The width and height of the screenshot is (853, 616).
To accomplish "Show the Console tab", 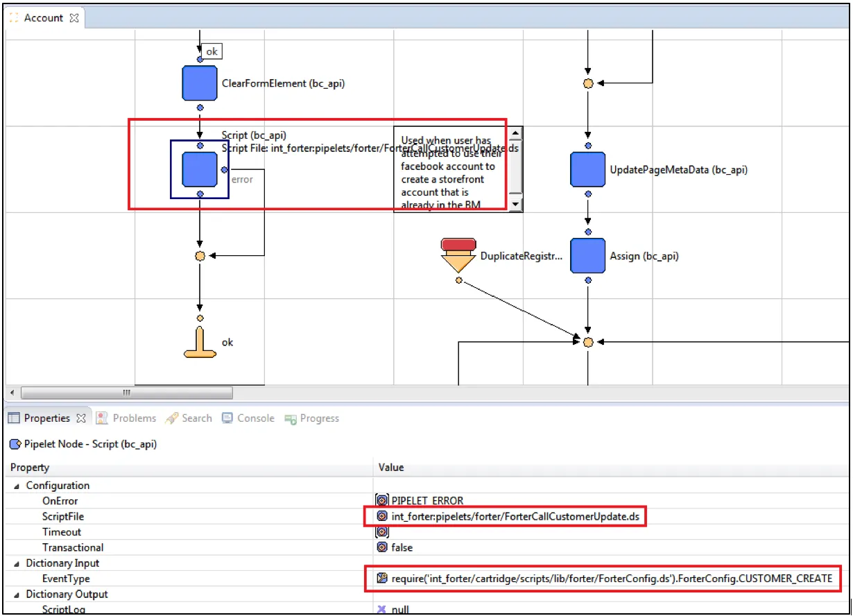I will click(x=248, y=418).
